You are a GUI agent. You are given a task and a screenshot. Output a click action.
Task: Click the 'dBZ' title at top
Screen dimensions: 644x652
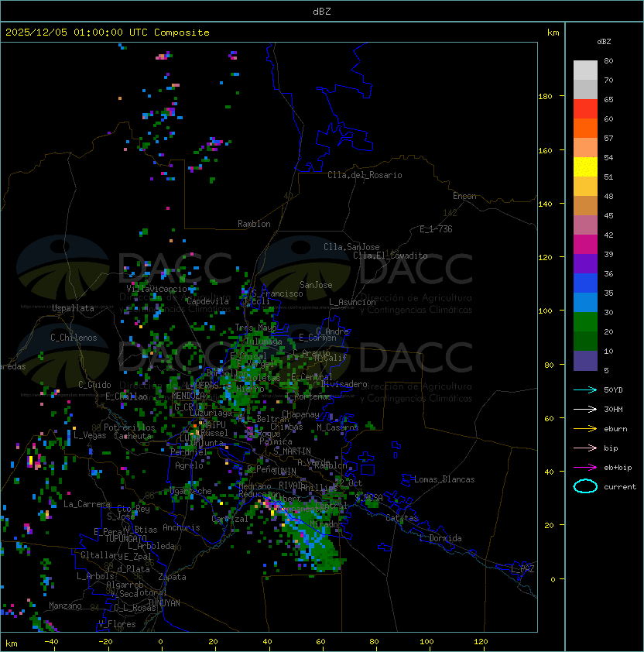[x=322, y=11]
